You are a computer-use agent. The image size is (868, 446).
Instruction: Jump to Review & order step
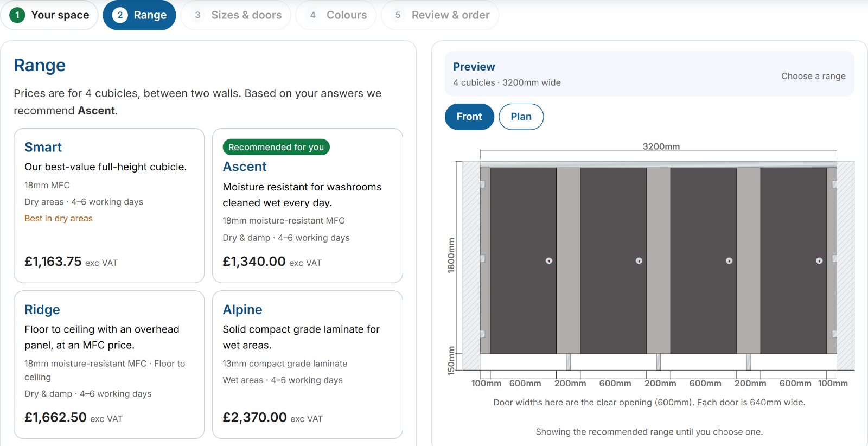(x=440, y=15)
